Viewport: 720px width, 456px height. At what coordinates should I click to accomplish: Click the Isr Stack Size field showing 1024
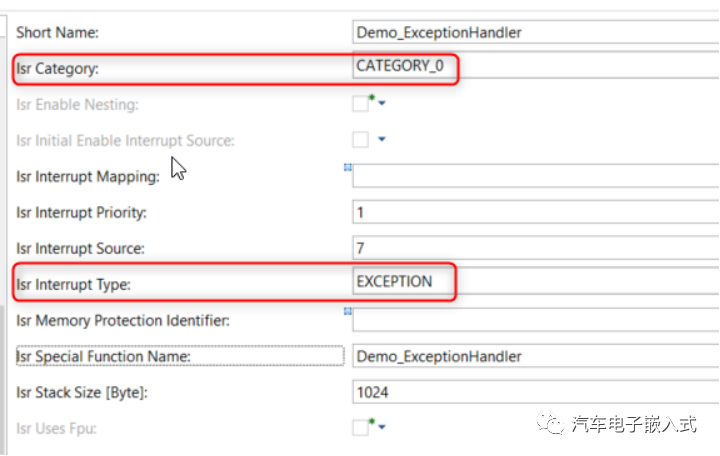point(536,392)
